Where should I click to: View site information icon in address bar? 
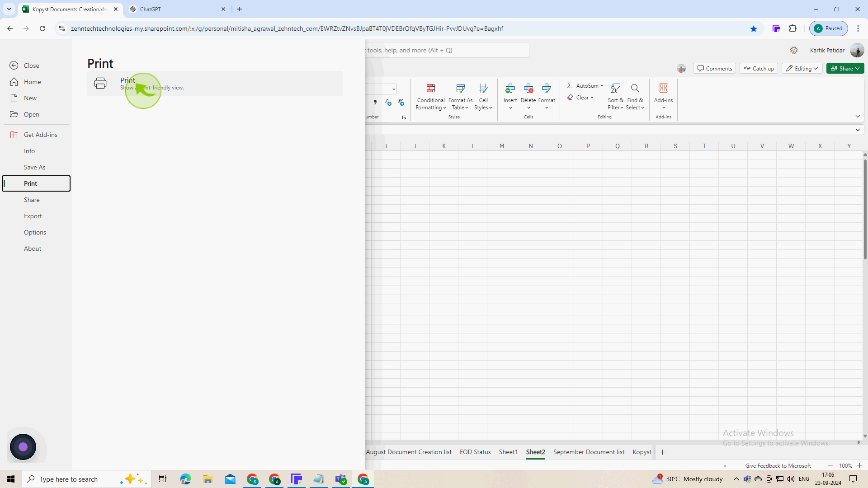click(62, 28)
